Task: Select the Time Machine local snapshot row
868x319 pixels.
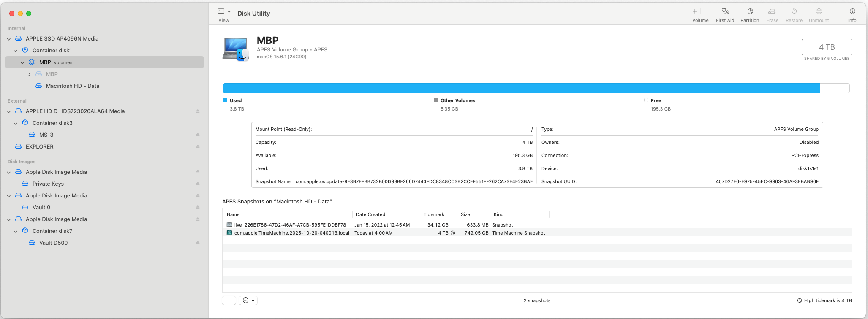Action: (291, 233)
